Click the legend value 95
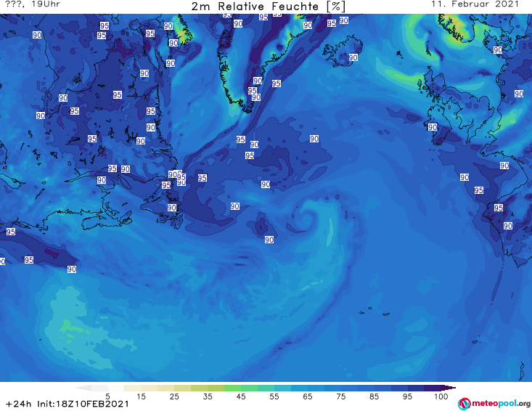The width and height of the screenshot is (532, 411). point(407,396)
